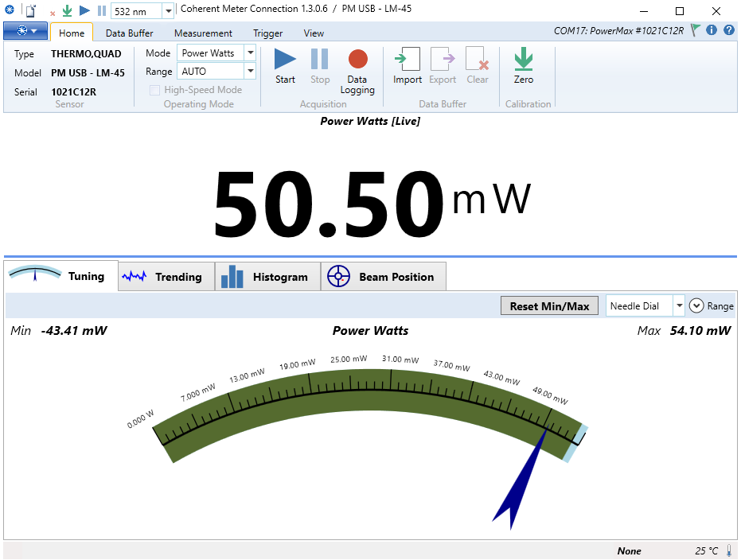This screenshot has width=741, height=560.
Task: Open the help question mark icon
Action: click(x=728, y=30)
